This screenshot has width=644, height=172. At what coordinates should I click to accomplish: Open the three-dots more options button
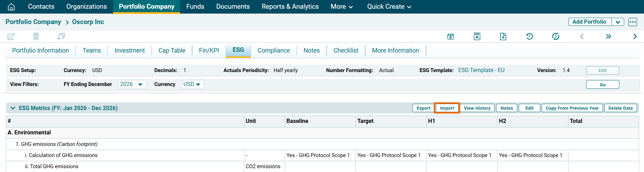click(x=633, y=22)
